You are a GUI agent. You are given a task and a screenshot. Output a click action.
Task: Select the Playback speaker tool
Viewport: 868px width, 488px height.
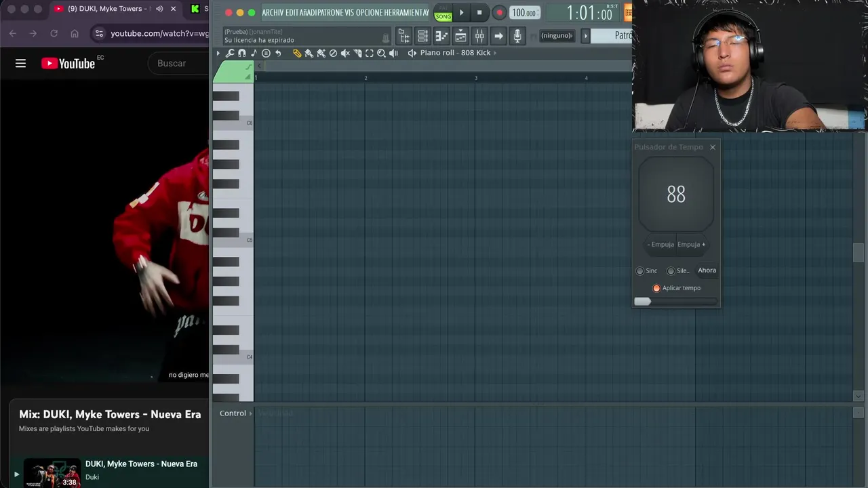point(393,53)
